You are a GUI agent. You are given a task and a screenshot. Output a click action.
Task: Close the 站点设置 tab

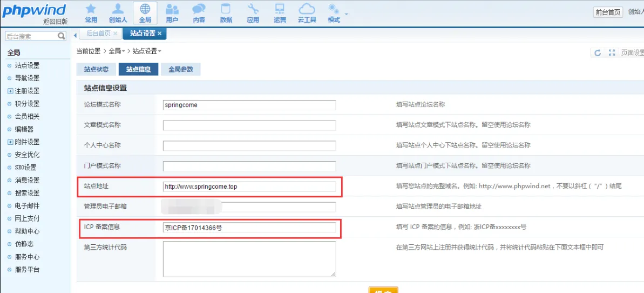coord(160,34)
